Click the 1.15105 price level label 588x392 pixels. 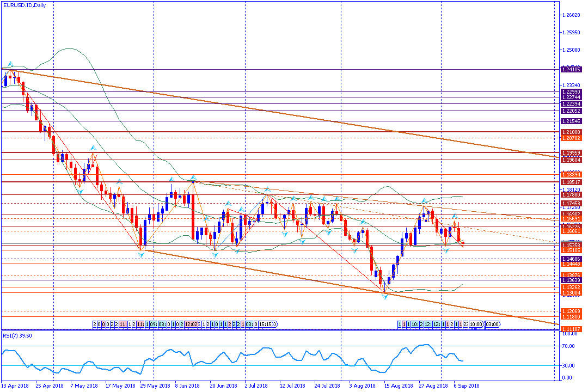pos(571,250)
